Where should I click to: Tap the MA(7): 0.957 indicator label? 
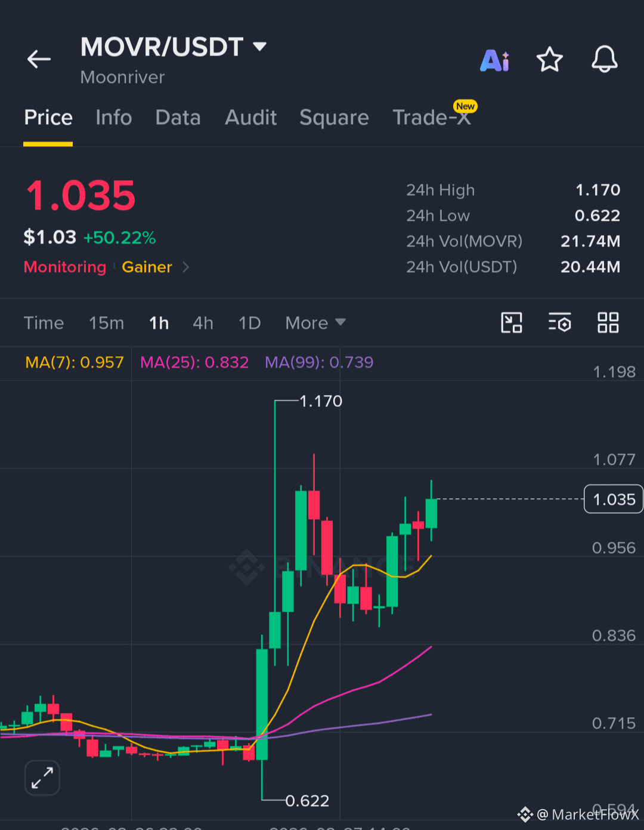pos(75,362)
